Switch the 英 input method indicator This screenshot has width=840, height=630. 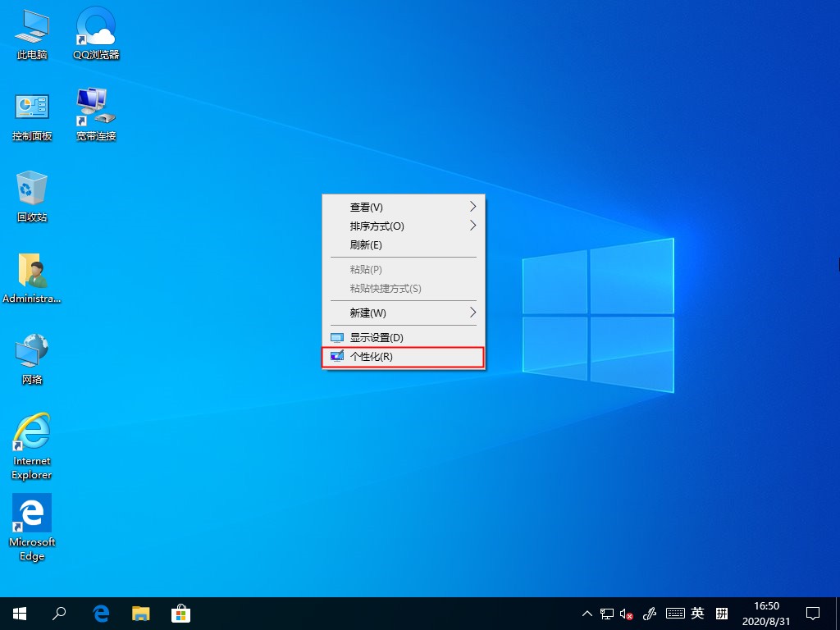[x=696, y=613]
